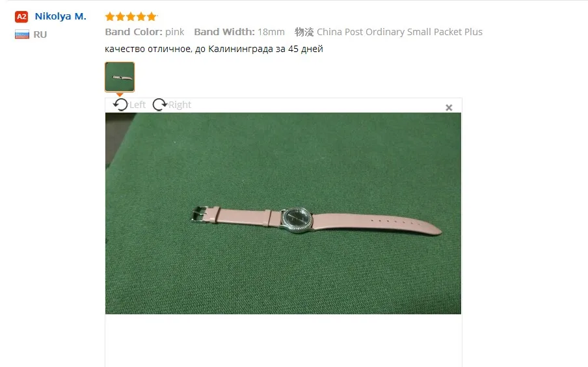Image resolution: width=588 pixels, height=367 pixels.
Task: Click the Band Width 18mm attribute
Action: tap(239, 32)
